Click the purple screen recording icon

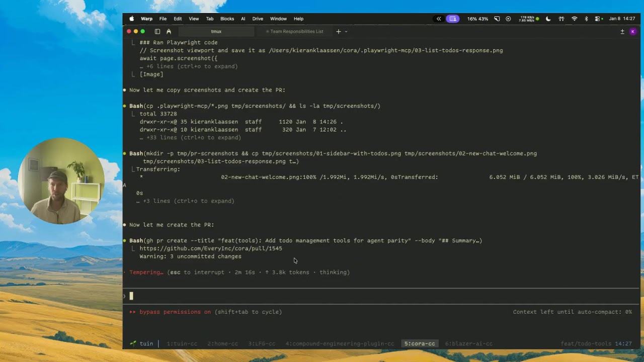452,19
